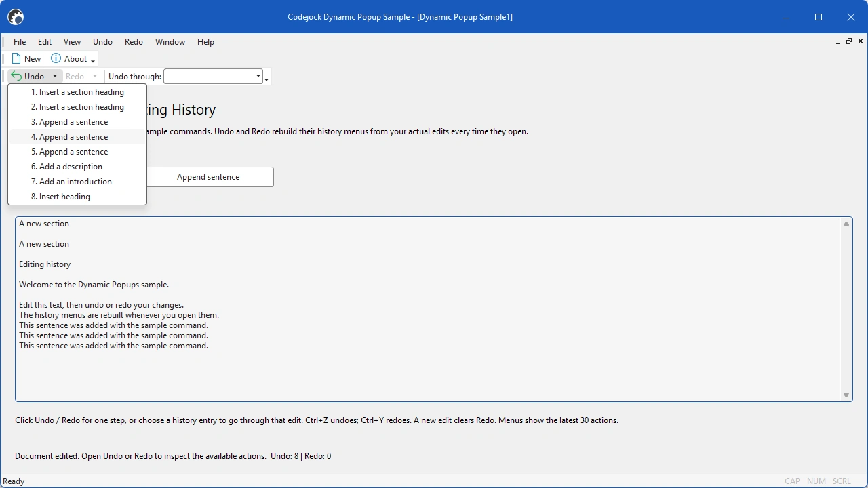This screenshot has width=868, height=488.
Task: Minimize the inner document window
Action: click(x=838, y=42)
